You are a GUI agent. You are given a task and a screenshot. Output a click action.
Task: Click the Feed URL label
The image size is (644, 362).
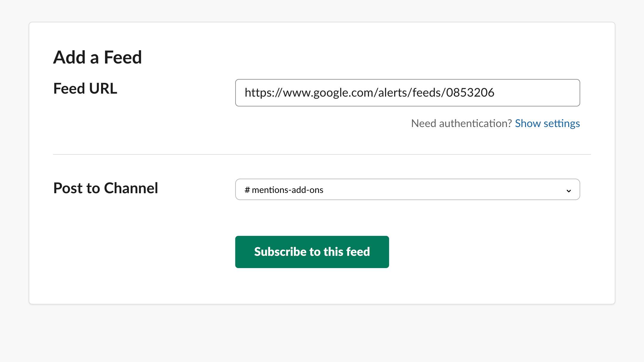(x=85, y=89)
